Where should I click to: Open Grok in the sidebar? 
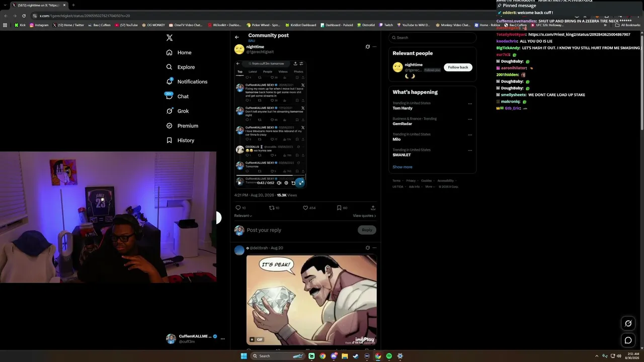pyautogui.click(x=178, y=111)
